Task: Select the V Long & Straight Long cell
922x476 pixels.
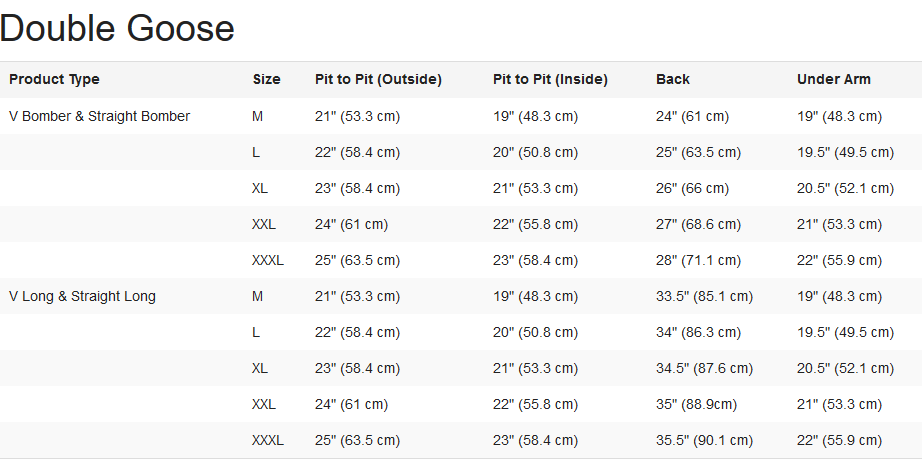Action: click(x=82, y=296)
